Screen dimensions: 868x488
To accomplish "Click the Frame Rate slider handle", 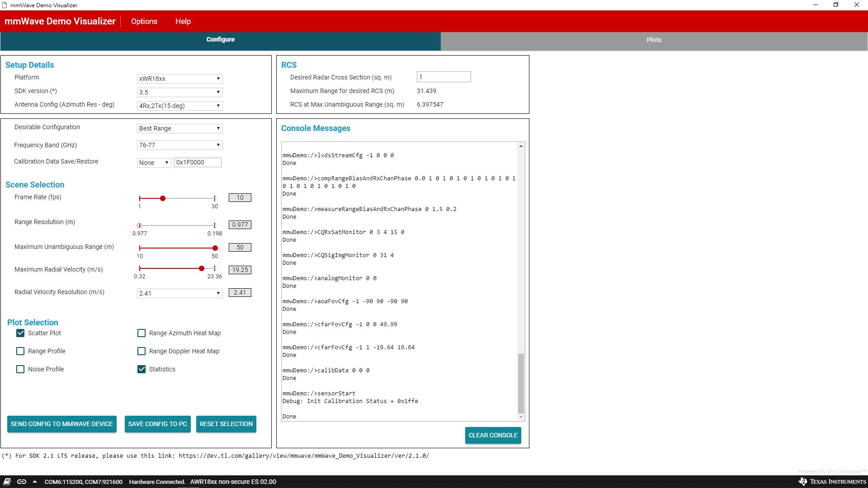I will [163, 198].
